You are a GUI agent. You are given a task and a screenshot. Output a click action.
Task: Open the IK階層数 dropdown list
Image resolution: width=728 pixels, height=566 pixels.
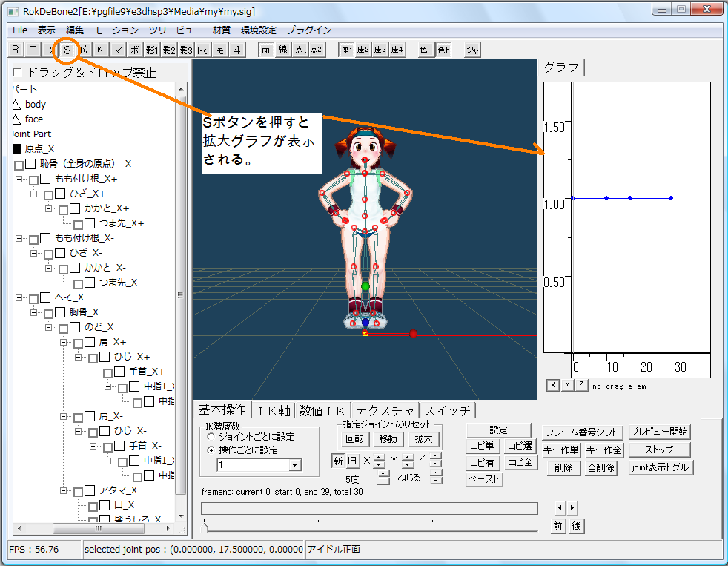pyautogui.click(x=295, y=464)
